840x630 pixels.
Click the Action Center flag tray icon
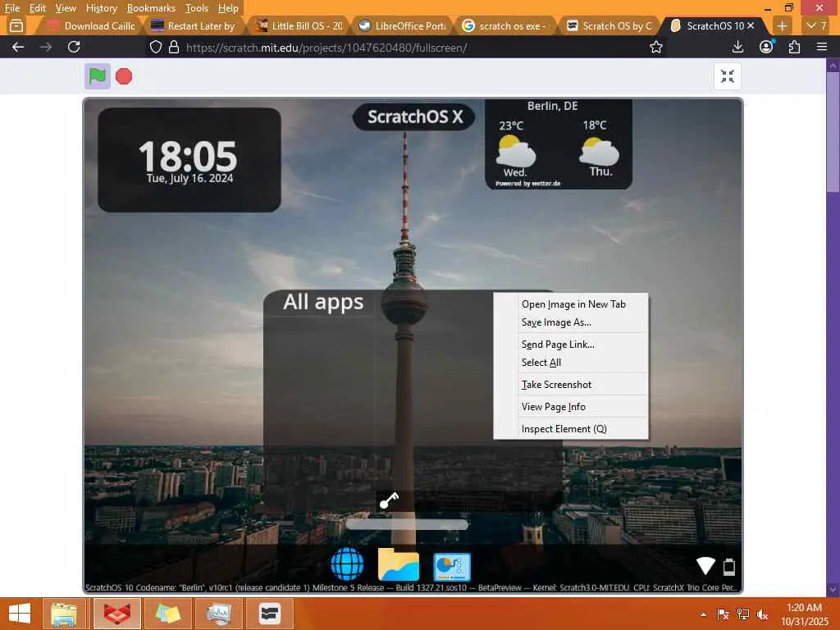click(723, 614)
